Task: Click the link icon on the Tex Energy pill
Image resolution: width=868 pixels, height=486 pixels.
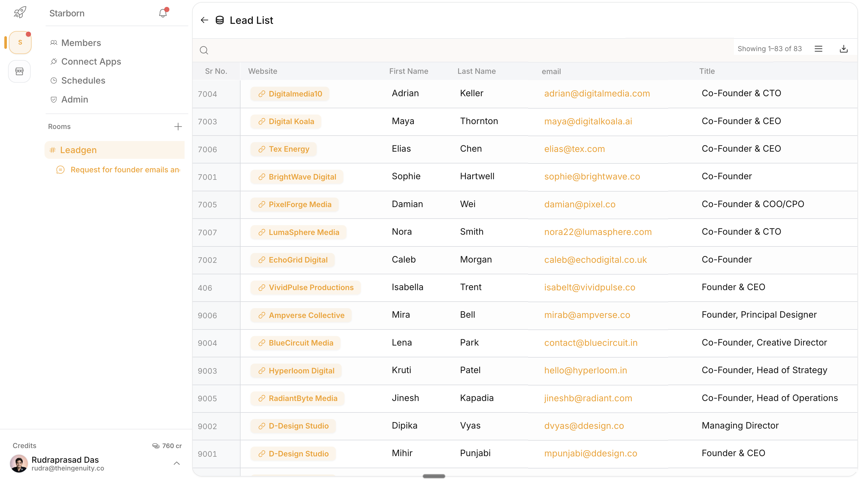Action: (x=262, y=149)
